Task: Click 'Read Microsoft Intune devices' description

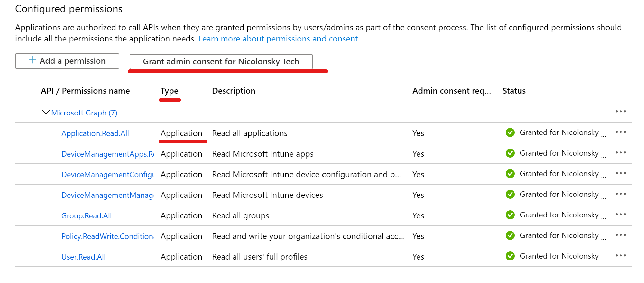Action: pyautogui.click(x=267, y=195)
